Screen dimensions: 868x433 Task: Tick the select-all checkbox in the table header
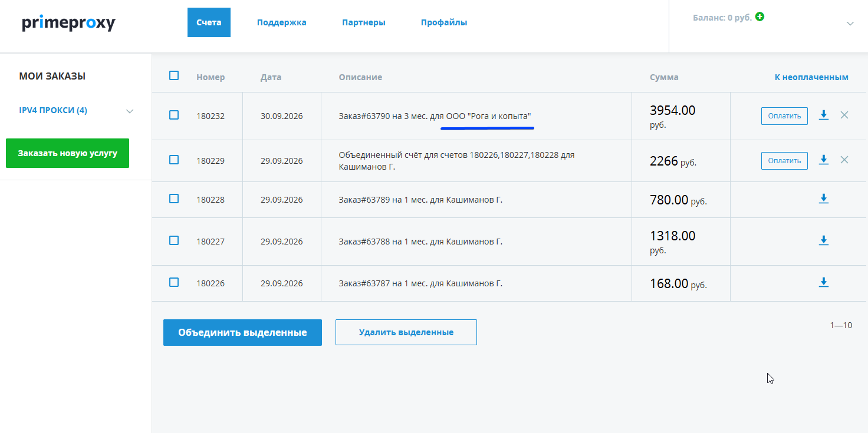tap(174, 75)
